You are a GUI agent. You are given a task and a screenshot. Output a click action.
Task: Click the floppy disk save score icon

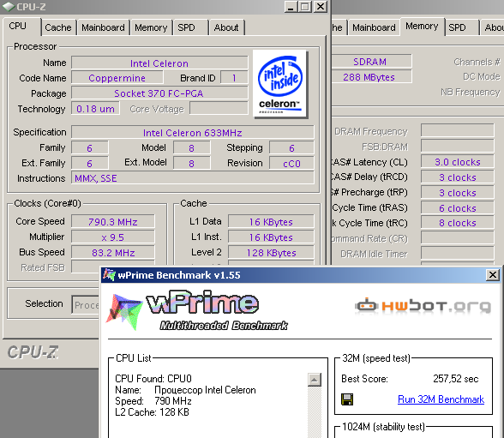click(x=347, y=399)
